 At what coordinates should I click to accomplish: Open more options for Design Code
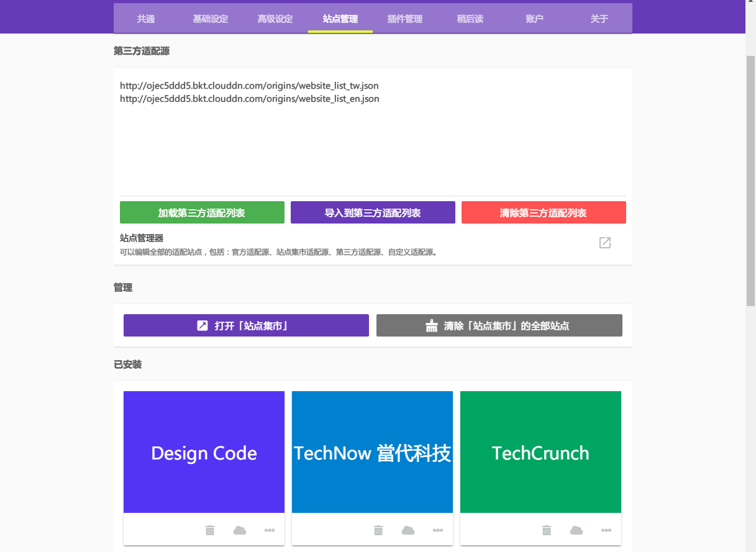[x=270, y=530]
